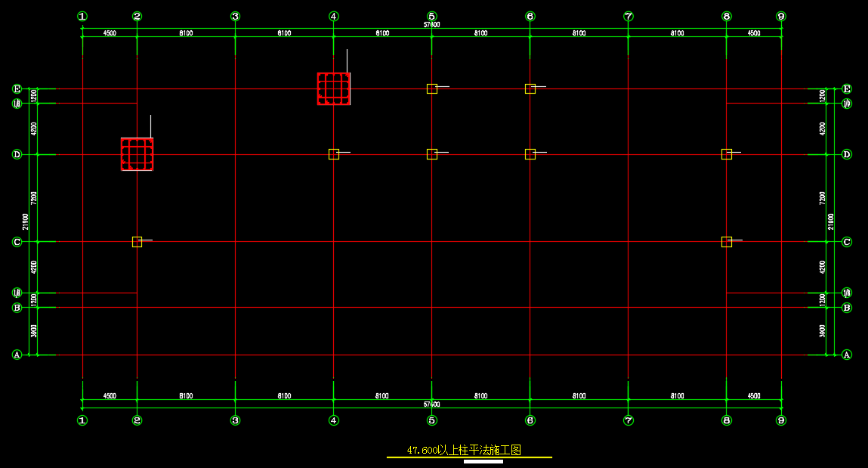
Task: Select column symbol at grid D-8
Action: point(726,154)
